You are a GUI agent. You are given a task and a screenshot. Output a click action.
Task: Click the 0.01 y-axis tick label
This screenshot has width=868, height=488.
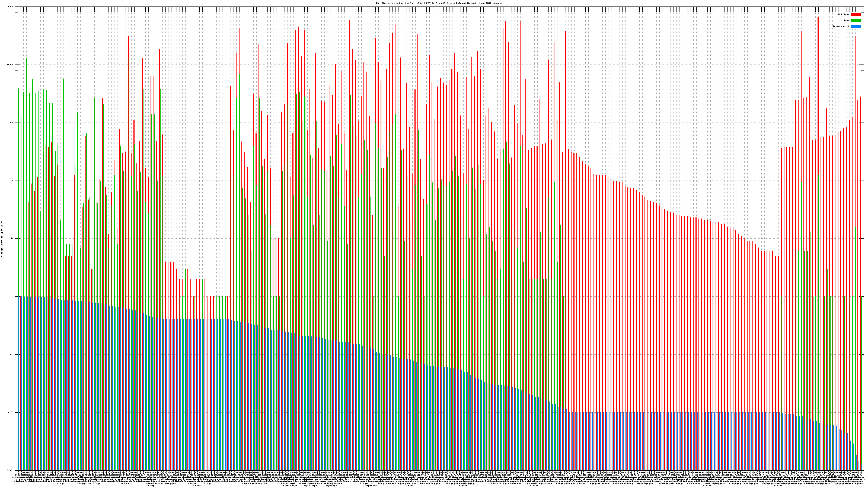11,412
